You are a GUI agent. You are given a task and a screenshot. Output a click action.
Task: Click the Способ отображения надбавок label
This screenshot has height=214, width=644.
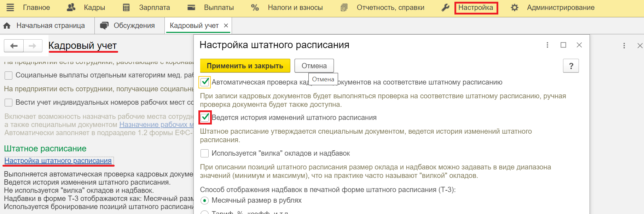tap(328, 190)
